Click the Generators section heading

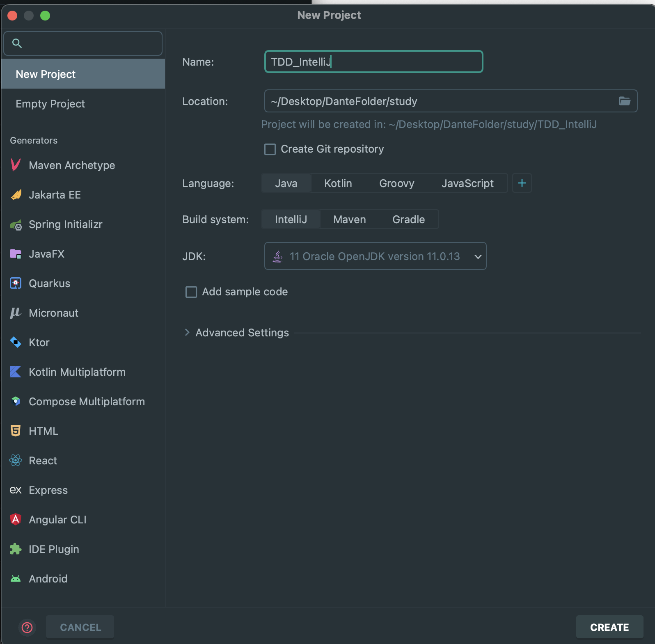tap(34, 140)
